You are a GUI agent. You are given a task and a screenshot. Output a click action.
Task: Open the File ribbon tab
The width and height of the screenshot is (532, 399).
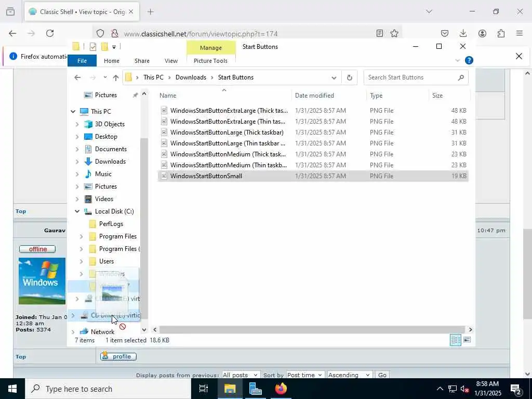tap(82, 61)
